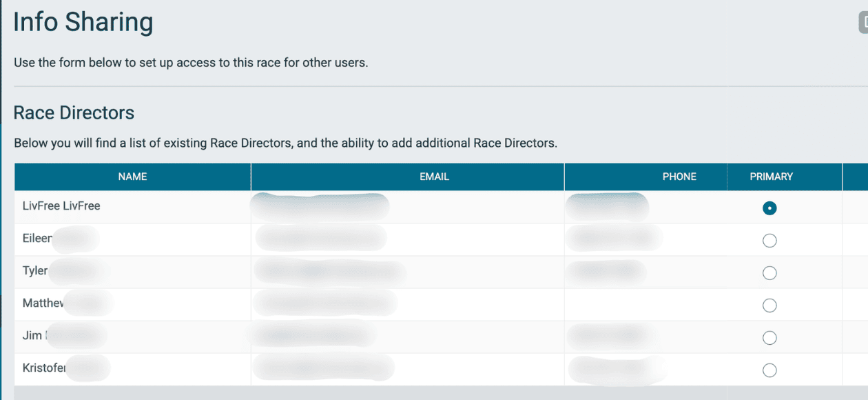868x400 pixels.
Task: Set Jim as primary race director
Action: 769,338
